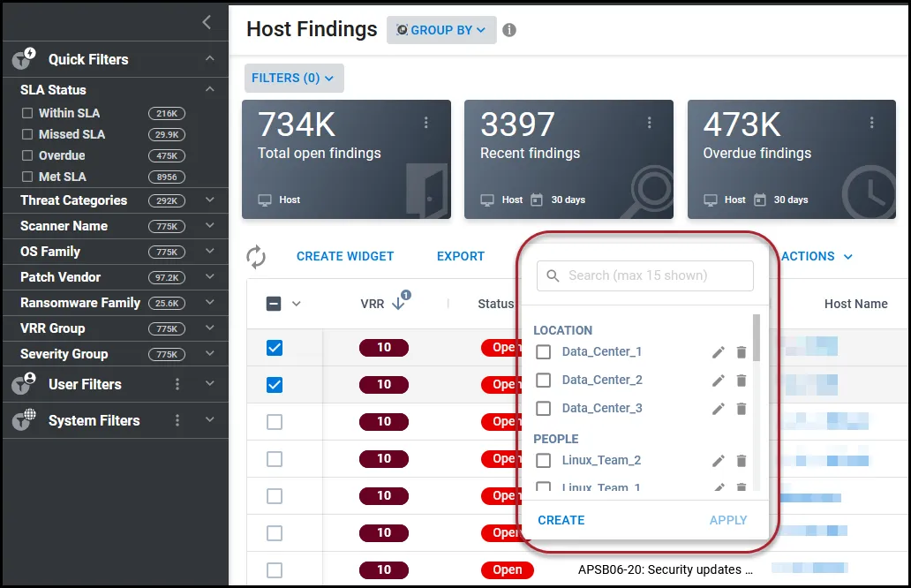Collapse the Quick Filters section
The width and height of the screenshot is (911, 588).
click(x=210, y=58)
